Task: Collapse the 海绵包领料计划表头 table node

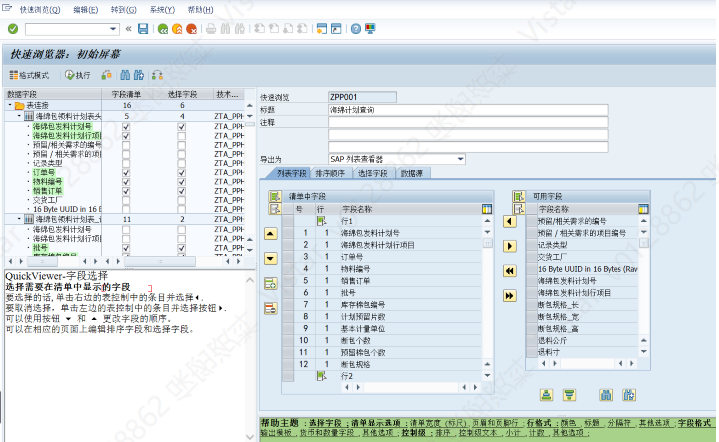Action: point(19,116)
